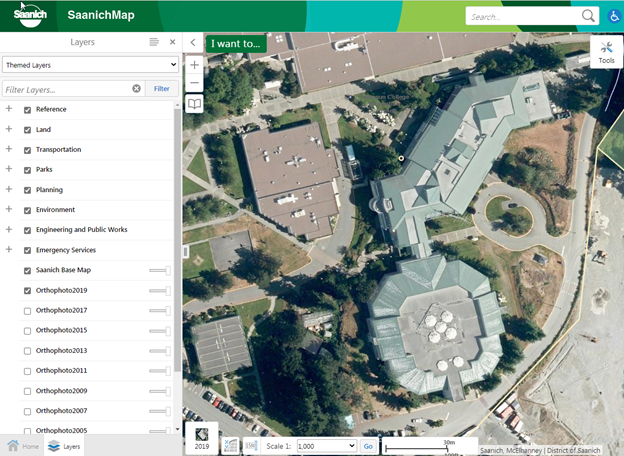This screenshot has height=456, width=624.
Task: Close the Layers panel
Action: coord(172,42)
